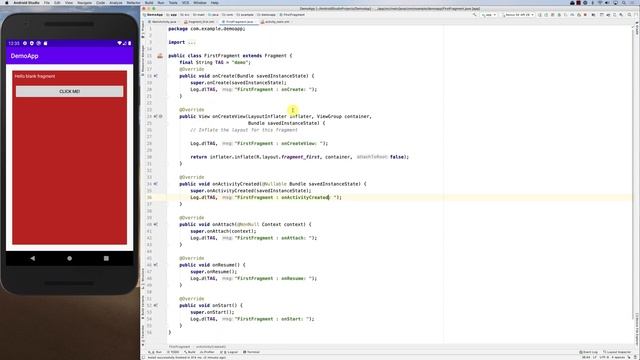Open the run configuration 'app' dropdown
This screenshot has height=360, width=640.
click(x=489, y=15)
